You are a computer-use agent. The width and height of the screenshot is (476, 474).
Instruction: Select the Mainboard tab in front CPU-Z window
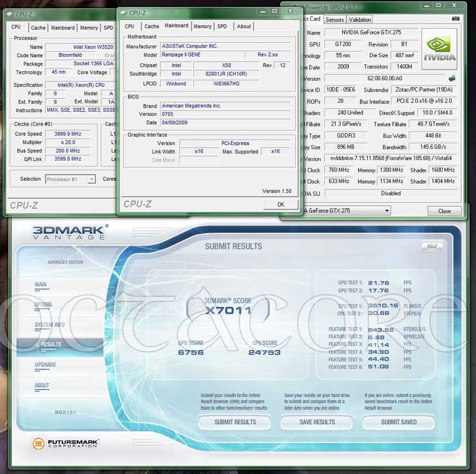tap(176, 26)
